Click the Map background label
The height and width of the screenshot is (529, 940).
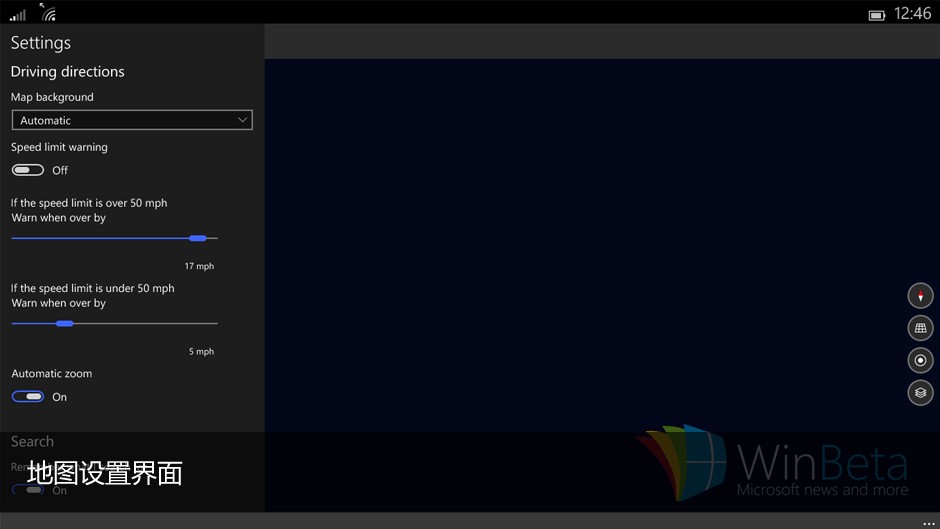pyautogui.click(x=52, y=97)
